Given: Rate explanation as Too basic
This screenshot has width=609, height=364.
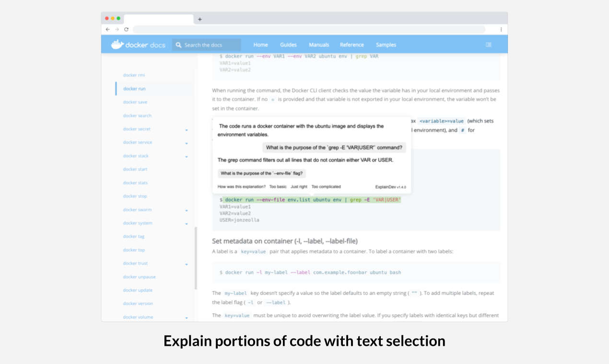Looking at the screenshot, I should pos(278,187).
